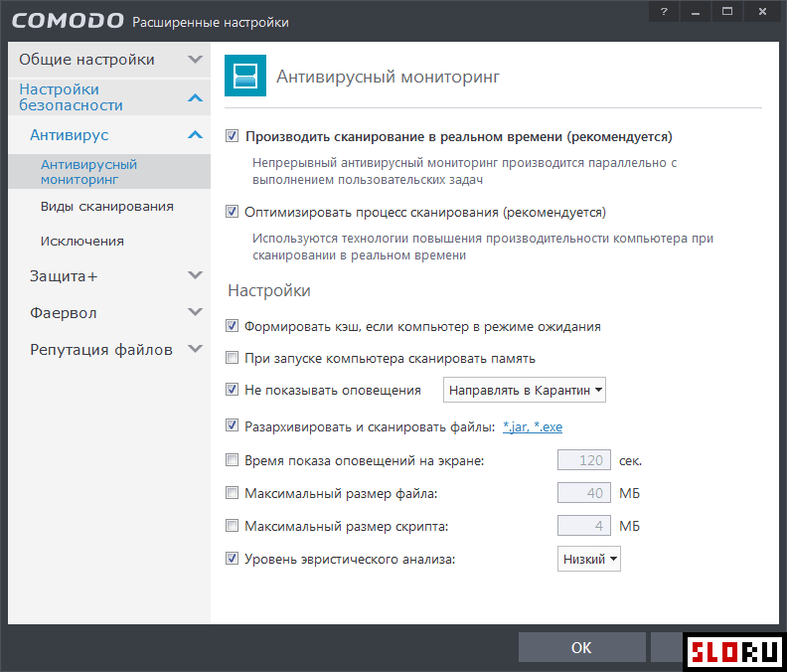Click 'Непрерывный антивирусный мониторинг' description text
Screen dimensions: 787x672
(x=464, y=171)
